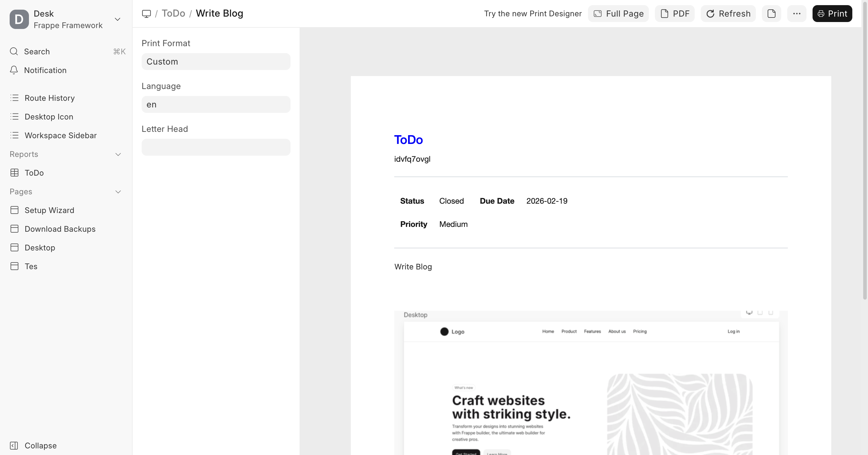
Task: Open the Desk workspace switcher dropdown
Action: pyautogui.click(x=117, y=19)
